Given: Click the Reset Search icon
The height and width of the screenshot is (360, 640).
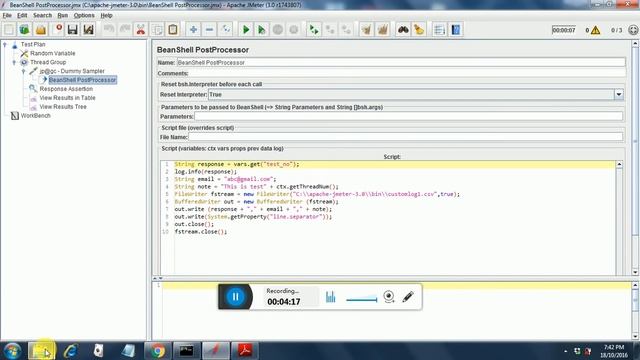Looking at the screenshot, I should click(419, 29).
